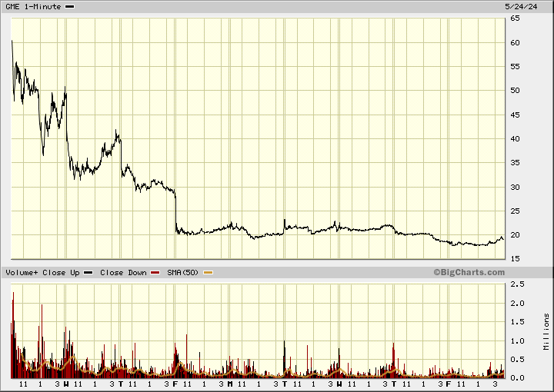This screenshot has width=554, height=392.
Task: Click the 5/24/24 date label
Action: 521,7
